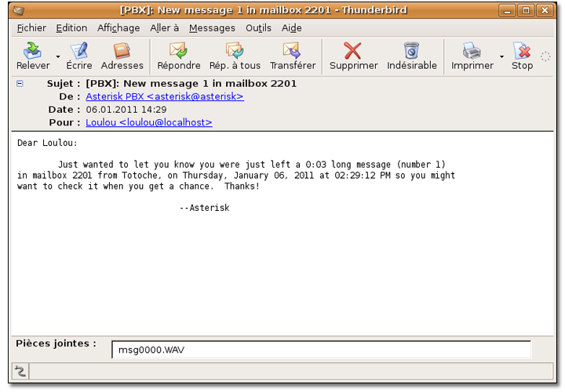
Task: Open the Adresses address book
Action: tap(122, 51)
